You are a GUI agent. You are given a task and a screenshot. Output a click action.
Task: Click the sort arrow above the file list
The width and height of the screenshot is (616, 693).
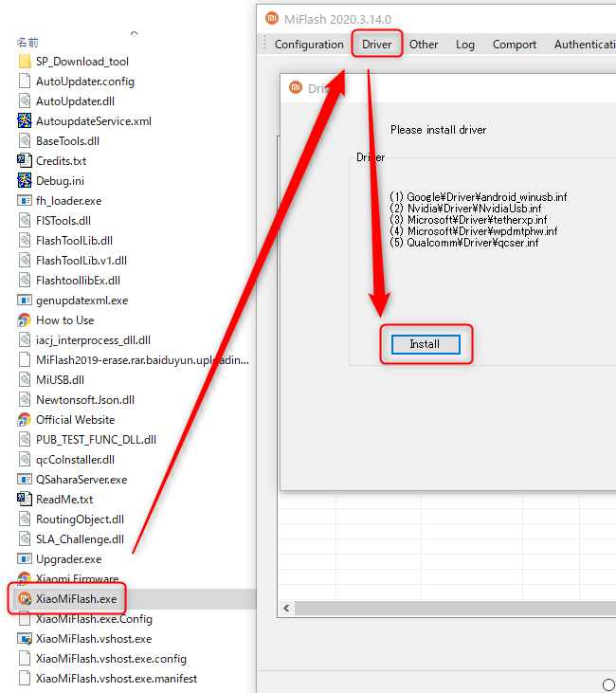coord(135,32)
